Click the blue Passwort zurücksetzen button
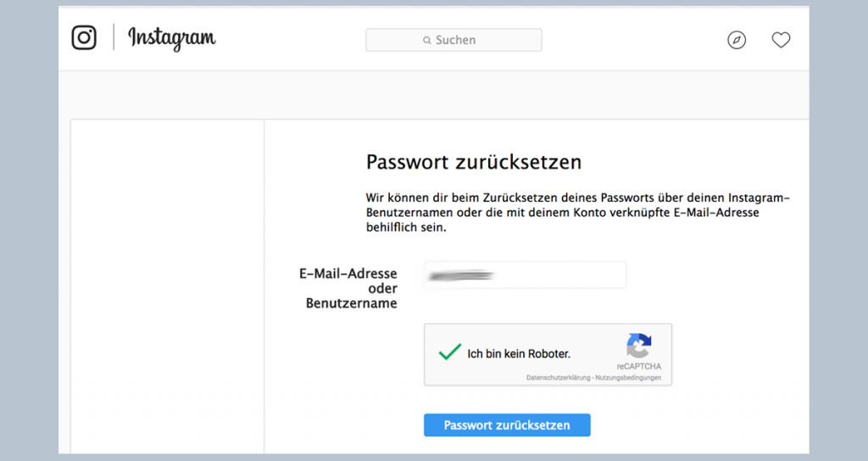The height and width of the screenshot is (461, 868). click(x=507, y=425)
